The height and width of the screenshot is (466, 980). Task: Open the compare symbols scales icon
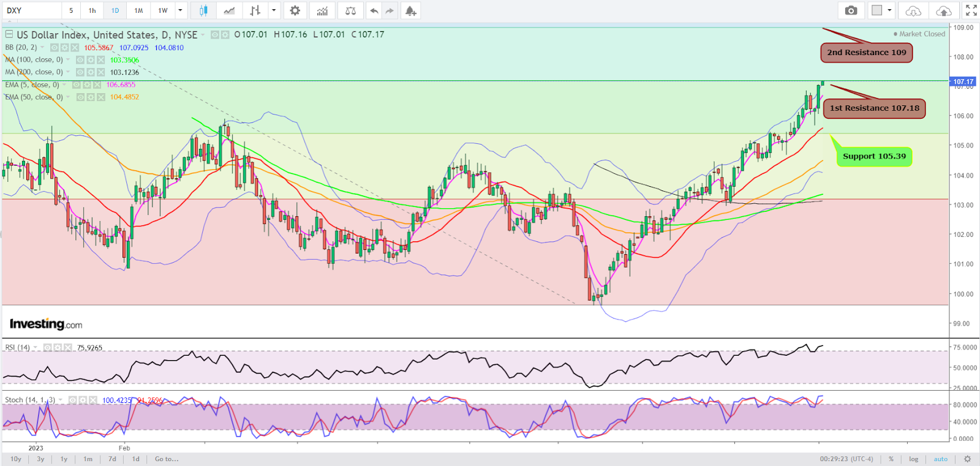click(350, 10)
